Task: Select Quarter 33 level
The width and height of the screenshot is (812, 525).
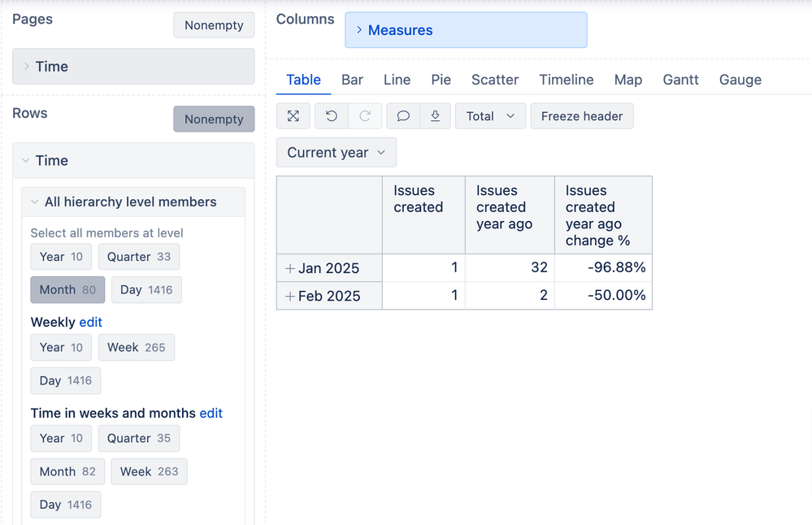Action: 139,257
